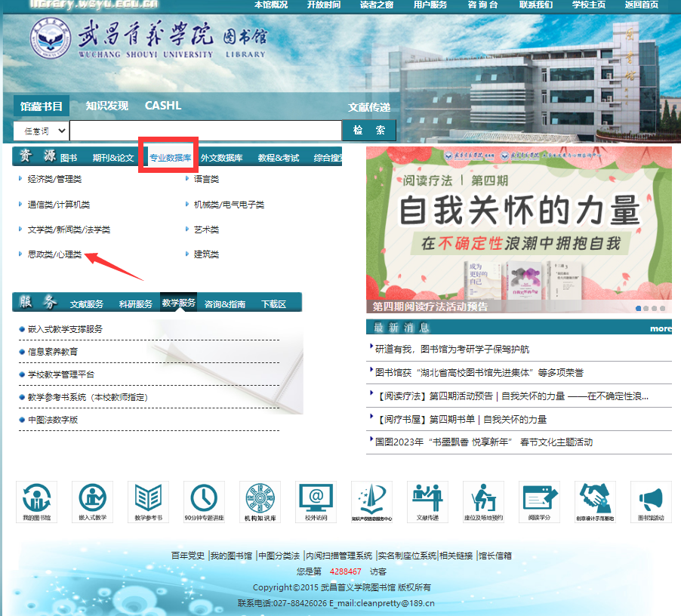This screenshot has width=681, height=616.
Task: Click the catalog search text box
Action: [x=205, y=131]
